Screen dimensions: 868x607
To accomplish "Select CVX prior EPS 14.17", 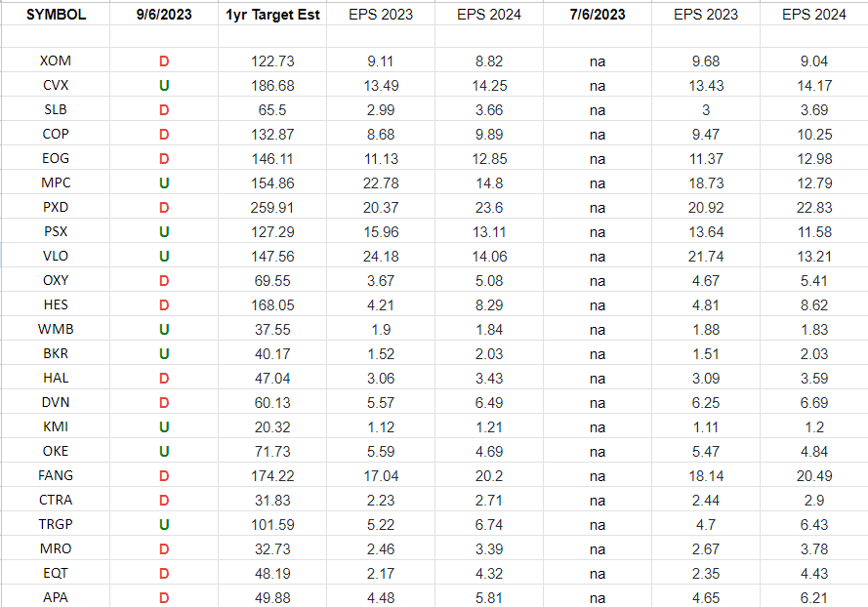I will click(813, 85).
